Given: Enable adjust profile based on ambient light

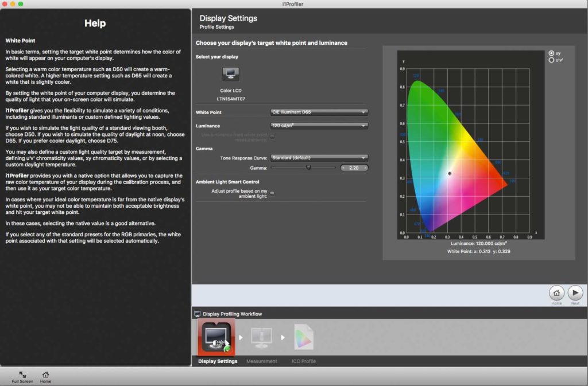Looking at the screenshot, I should point(272,193).
